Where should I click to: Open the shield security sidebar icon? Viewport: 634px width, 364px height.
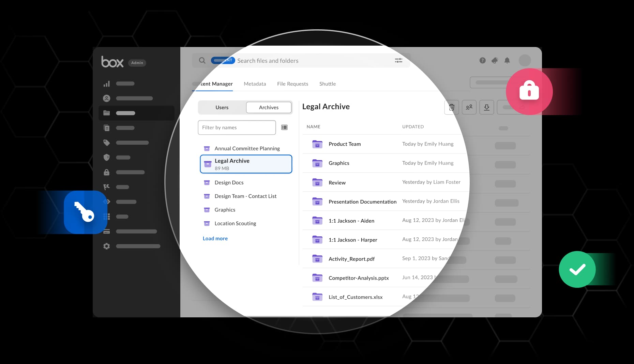click(107, 157)
